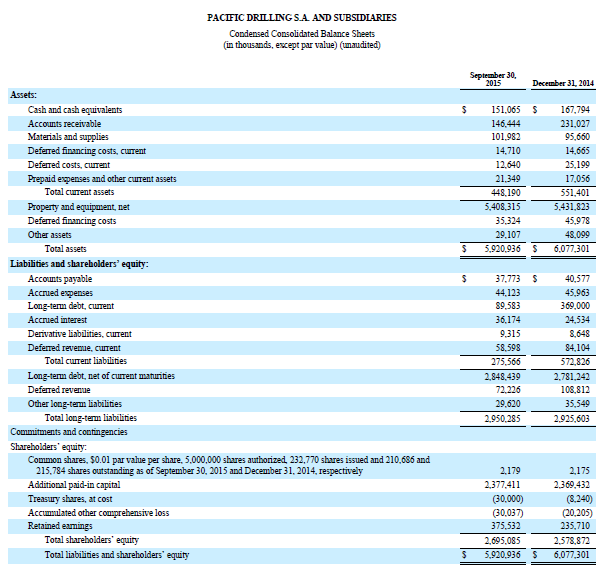Click 'Accumulated other comprehensive loss' label
Image resolution: width=600 pixels, height=573 pixels.
[98, 513]
